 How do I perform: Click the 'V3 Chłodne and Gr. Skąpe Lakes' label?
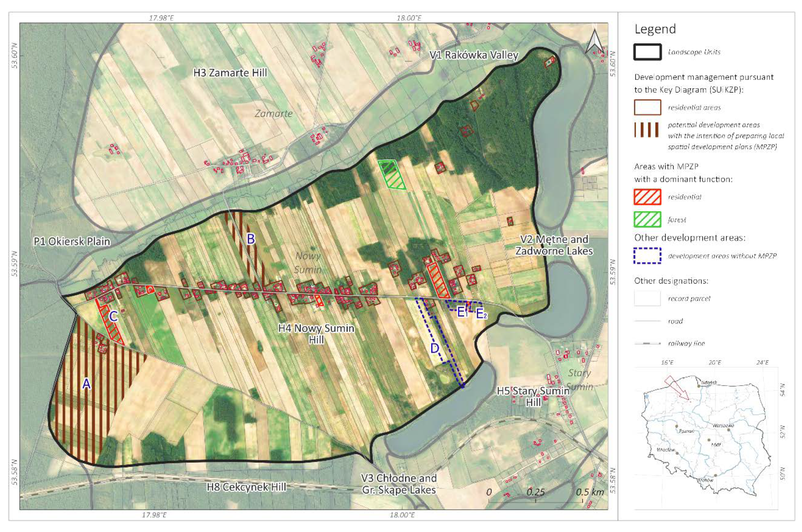[399, 484]
